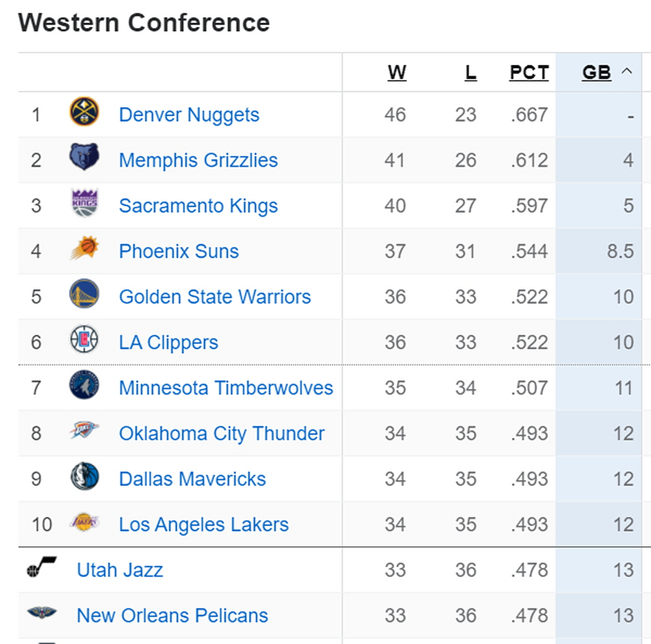651x644 pixels.
Task: Sort standings by L column
Action: [470, 72]
